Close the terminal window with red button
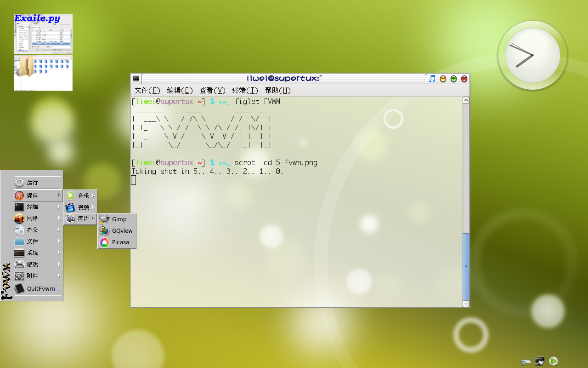This screenshot has width=588, height=368. pyautogui.click(x=464, y=79)
